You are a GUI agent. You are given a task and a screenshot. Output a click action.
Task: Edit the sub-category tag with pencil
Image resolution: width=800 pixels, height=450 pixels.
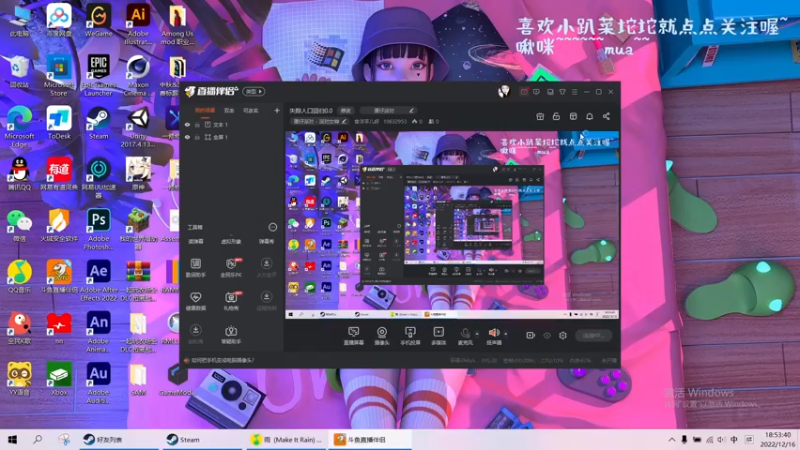319,121
